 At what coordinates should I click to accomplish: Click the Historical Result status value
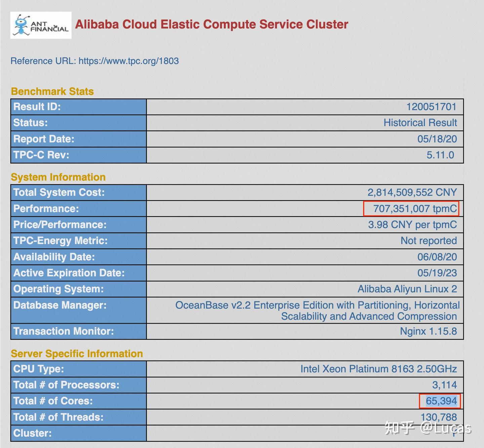(x=420, y=123)
